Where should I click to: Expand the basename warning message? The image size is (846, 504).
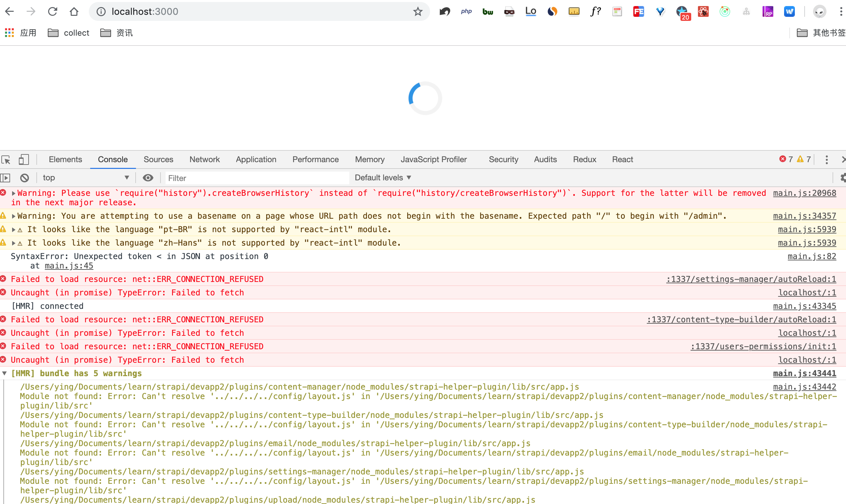pos(13,216)
